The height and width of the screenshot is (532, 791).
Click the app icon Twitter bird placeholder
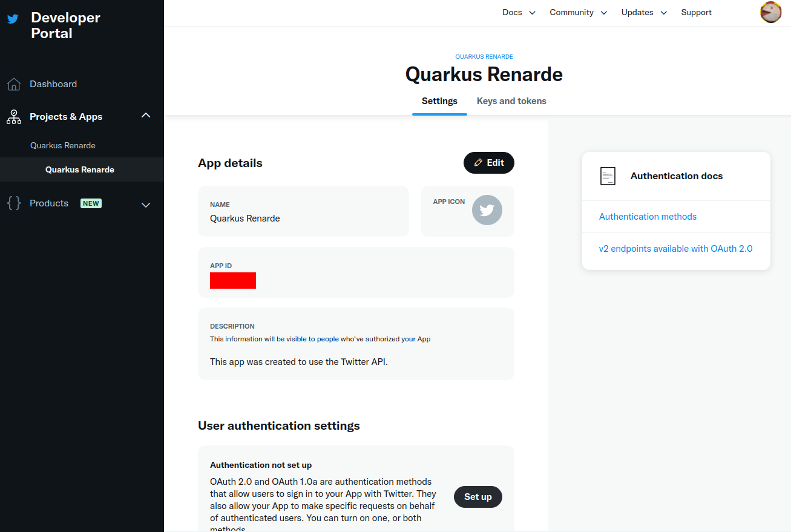[x=487, y=210]
